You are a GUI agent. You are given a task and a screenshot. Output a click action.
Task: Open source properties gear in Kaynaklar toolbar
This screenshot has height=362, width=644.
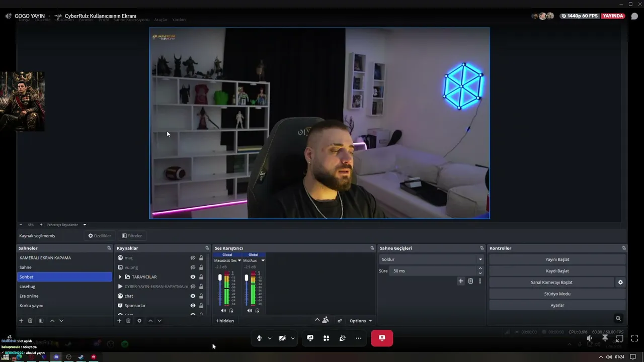[139, 321]
